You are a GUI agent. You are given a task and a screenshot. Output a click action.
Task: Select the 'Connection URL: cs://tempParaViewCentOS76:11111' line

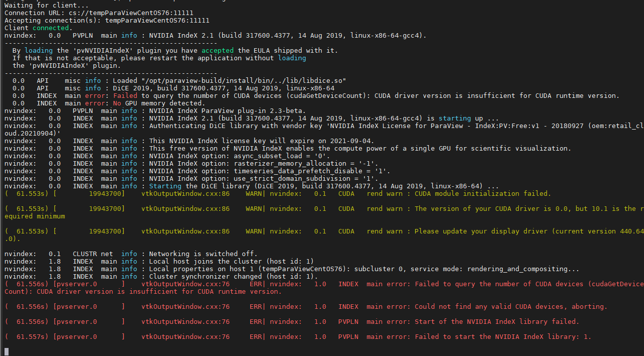[x=99, y=13]
